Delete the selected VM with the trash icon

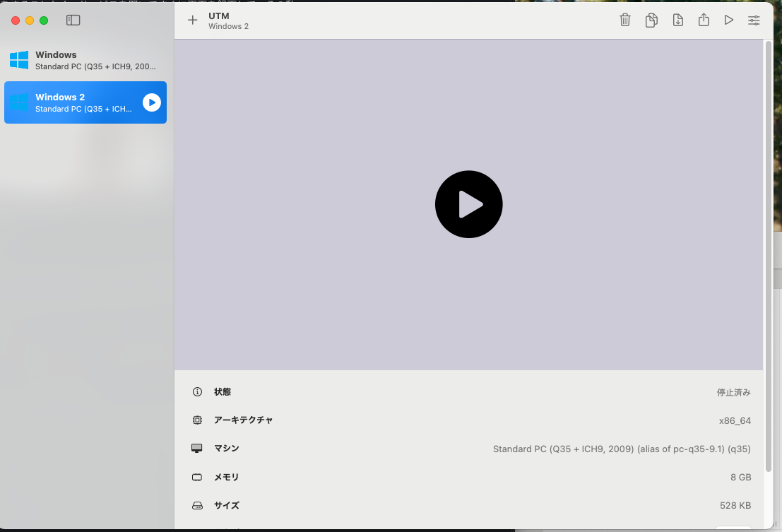point(625,20)
